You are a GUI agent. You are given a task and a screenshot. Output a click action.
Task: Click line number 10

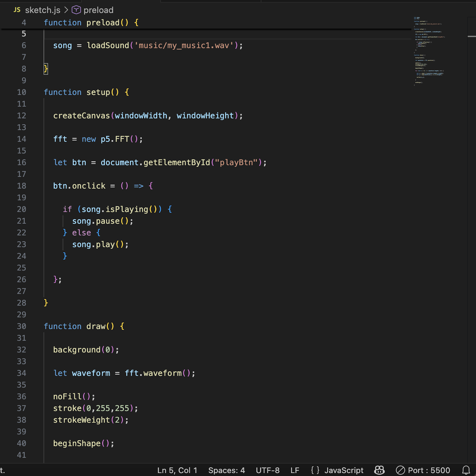(21, 92)
